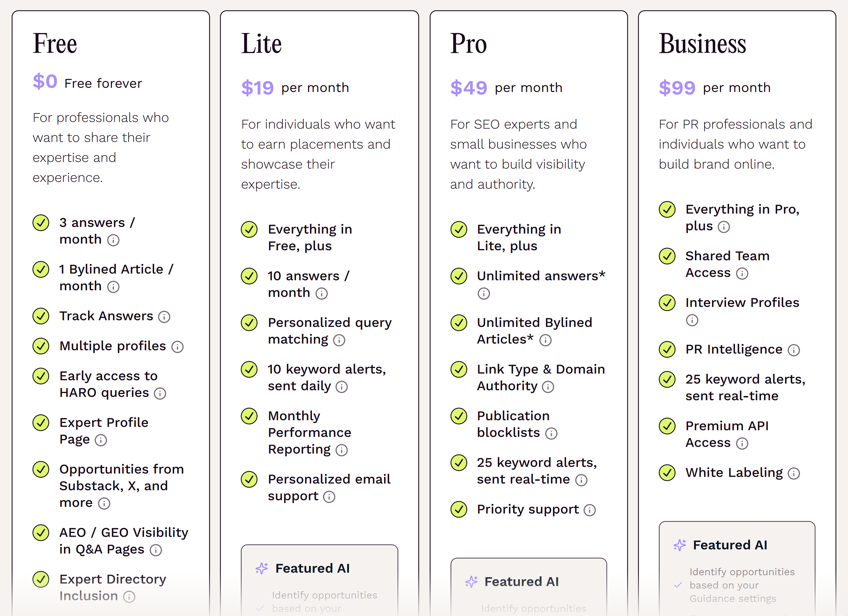Select the Pro plan heading

click(468, 43)
